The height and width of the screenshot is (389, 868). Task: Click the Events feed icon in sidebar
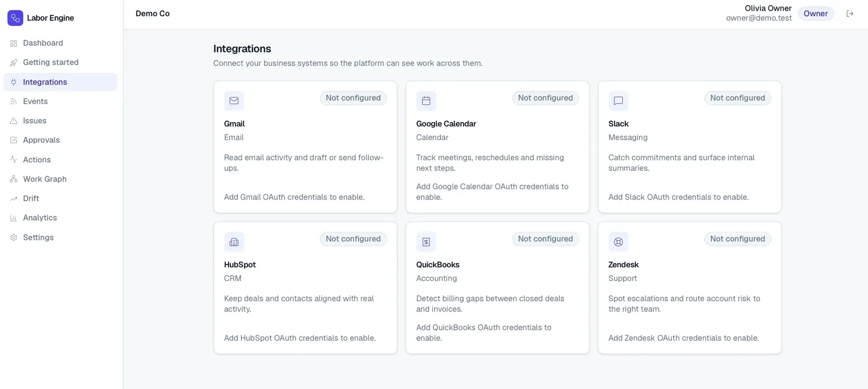tap(14, 102)
